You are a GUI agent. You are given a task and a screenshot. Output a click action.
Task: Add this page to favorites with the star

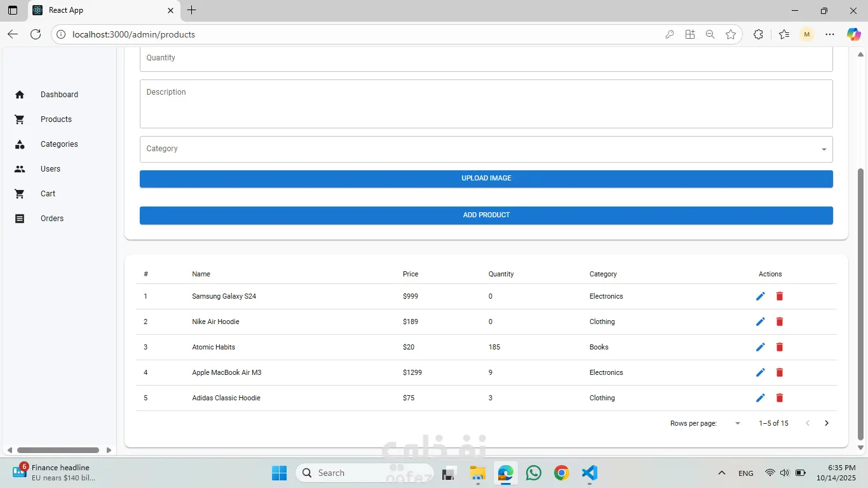[731, 34]
